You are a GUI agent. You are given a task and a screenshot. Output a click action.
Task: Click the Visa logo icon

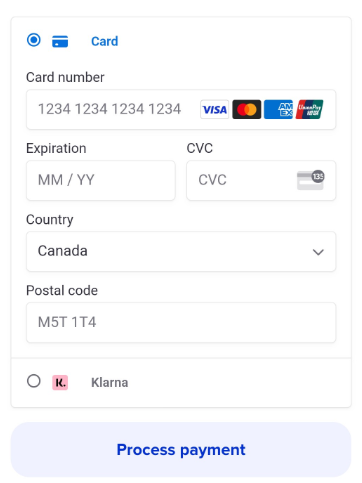(x=215, y=109)
